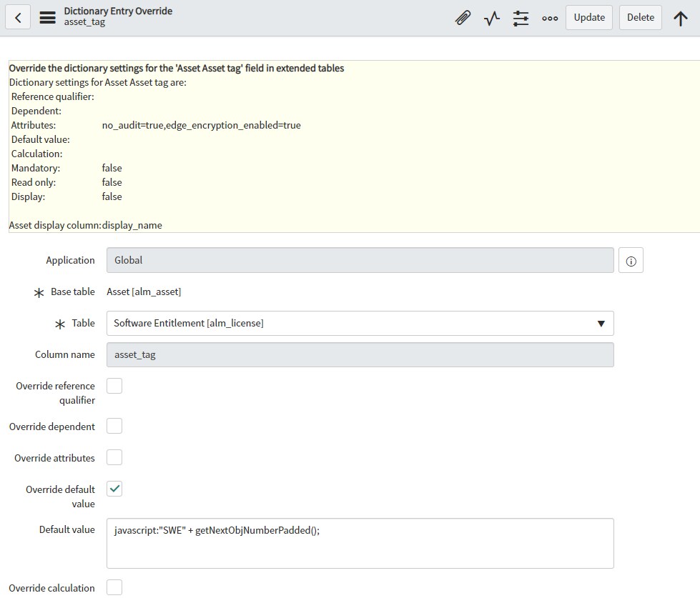700x598 pixels.
Task: Click the Delete button
Action: 640,17
